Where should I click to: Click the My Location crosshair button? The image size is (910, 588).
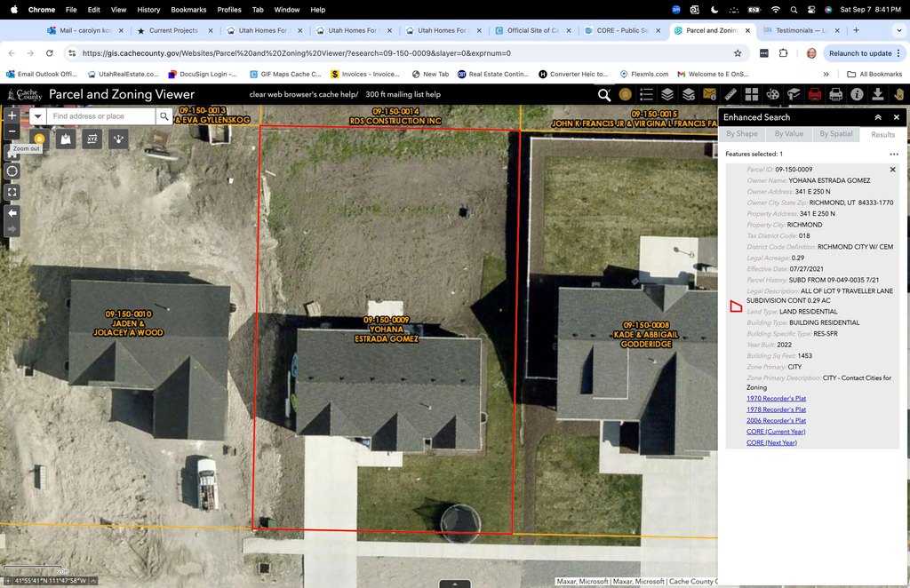pos(12,171)
